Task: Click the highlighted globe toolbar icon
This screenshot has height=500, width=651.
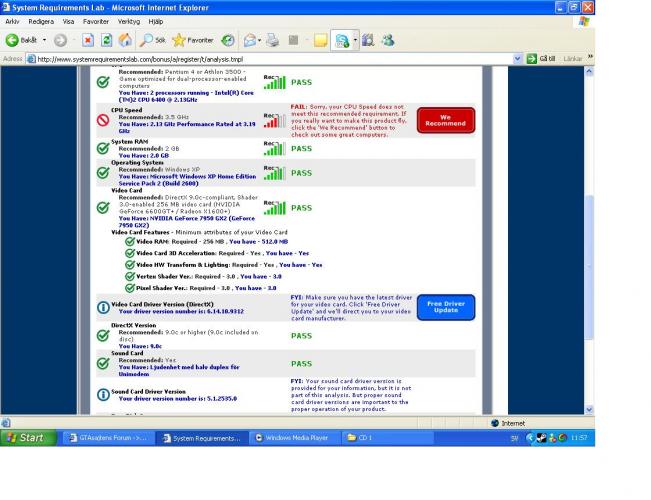Action: point(342,41)
